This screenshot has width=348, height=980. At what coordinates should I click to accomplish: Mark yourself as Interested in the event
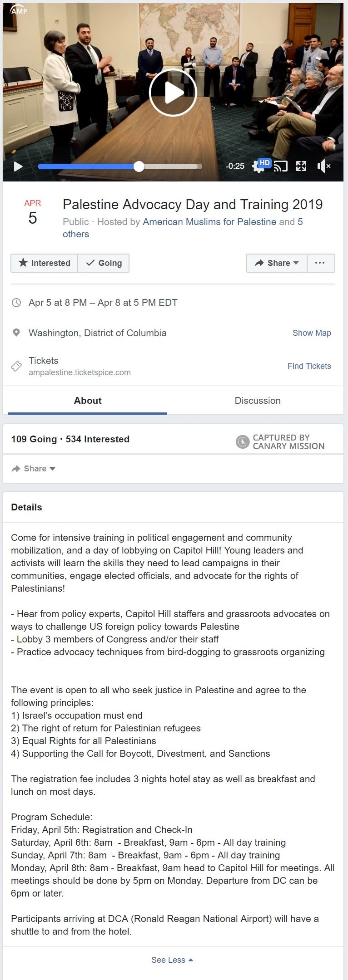coord(45,263)
